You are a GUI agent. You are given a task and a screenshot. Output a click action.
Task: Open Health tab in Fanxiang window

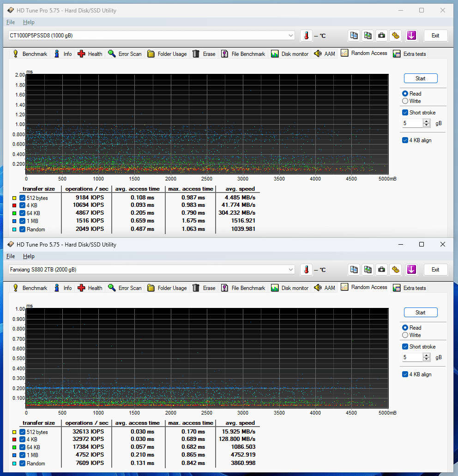(90, 288)
